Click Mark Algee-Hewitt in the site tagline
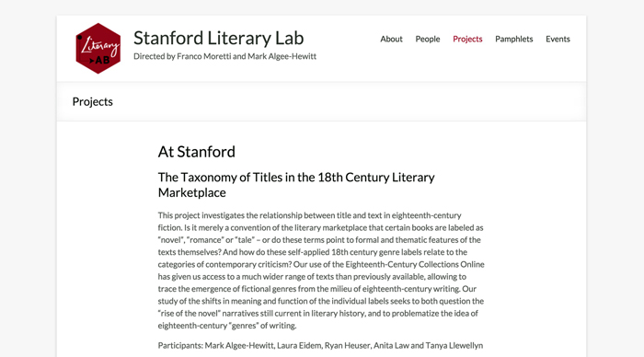The width and height of the screenshot is (644, 357). (282, 56)
